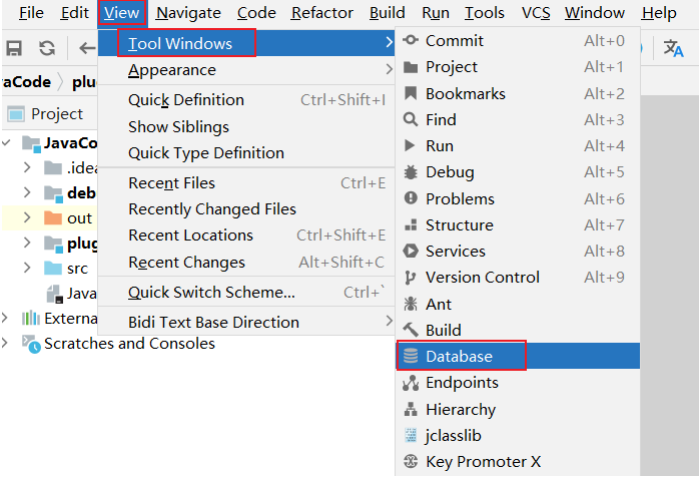Click the Services icon in the submenu
700x477 pixels.
pos(410,251)
